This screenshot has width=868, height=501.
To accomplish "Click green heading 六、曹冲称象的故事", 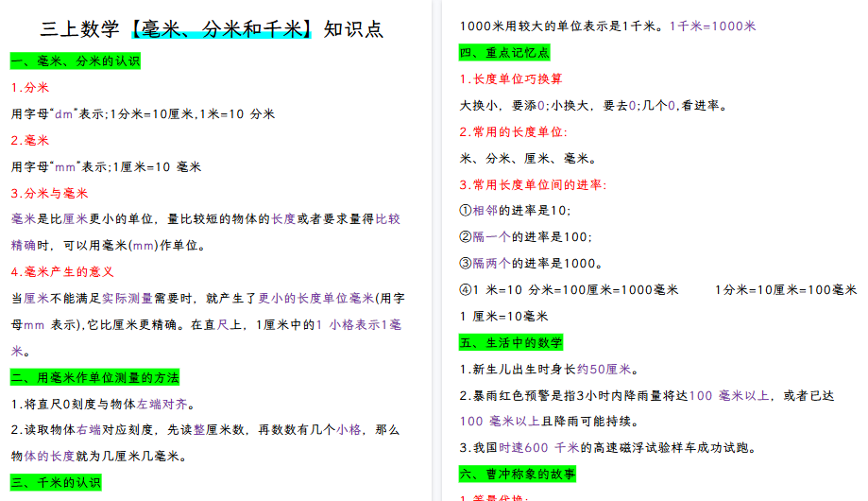I will coord(518,475).
